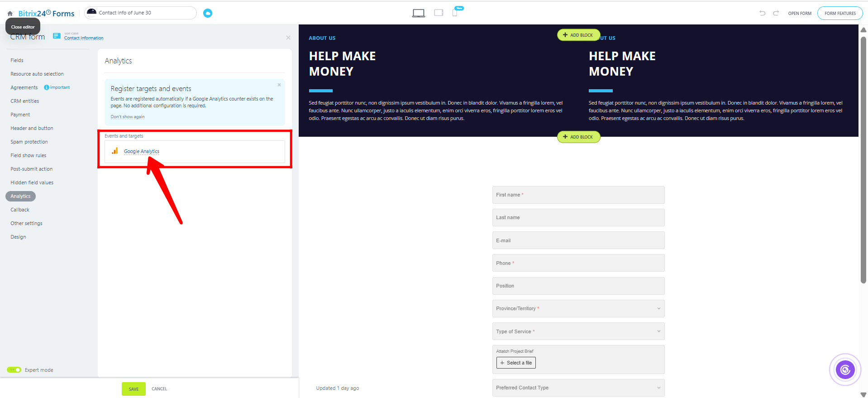Screen dimensions: 868x398
Task: Click the important info icon next to Agreements
Action: click(x=46, y=87)
